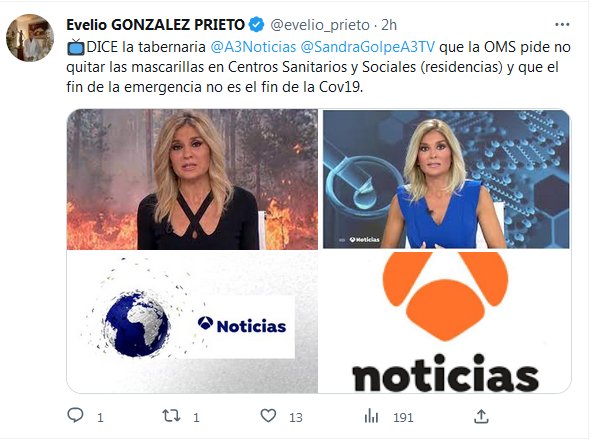Open Evelio's profile avatar picture
594x440 pixels.
(x=30, y=38)
